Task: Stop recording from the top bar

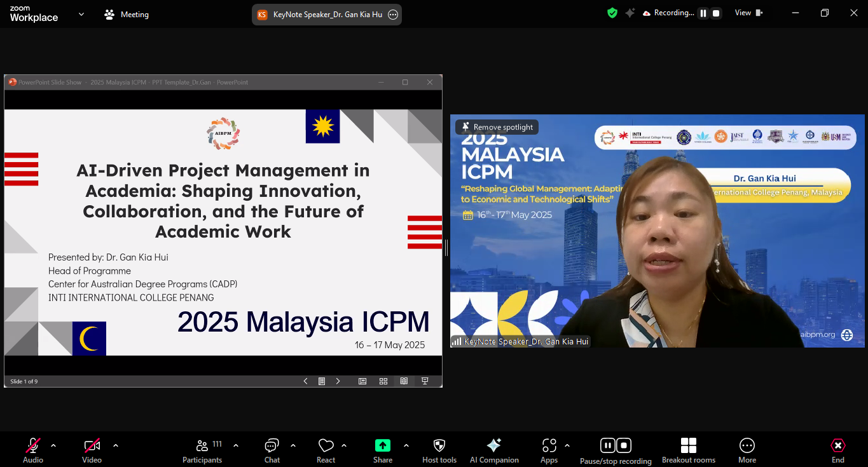Action: (x=716, y=13)
